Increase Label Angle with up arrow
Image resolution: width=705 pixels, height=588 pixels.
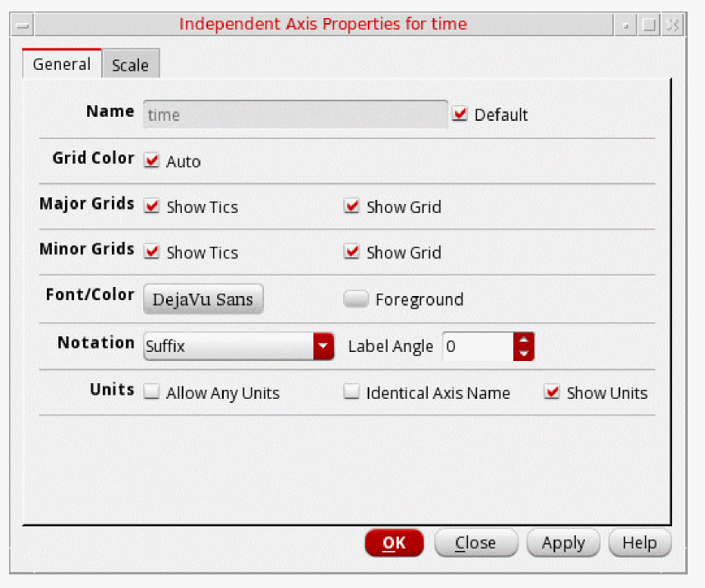point(524,340)
